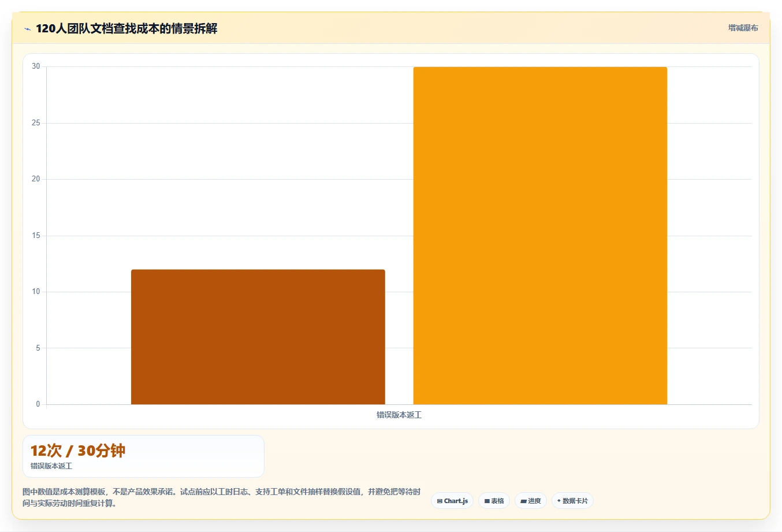Click the 错误版本返工 caption in data card
Viewport: 782px width, 532px height.
(x=51, y=466)
